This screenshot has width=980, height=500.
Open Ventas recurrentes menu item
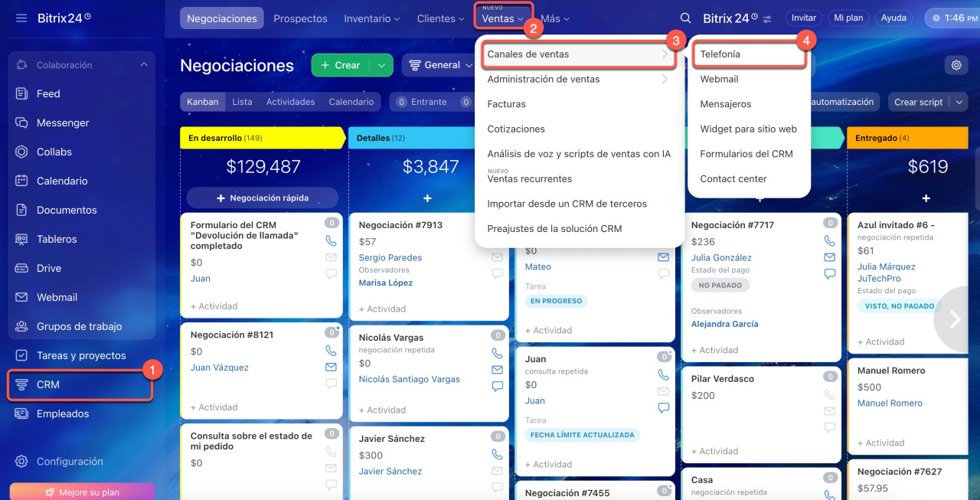click(530, 178)
